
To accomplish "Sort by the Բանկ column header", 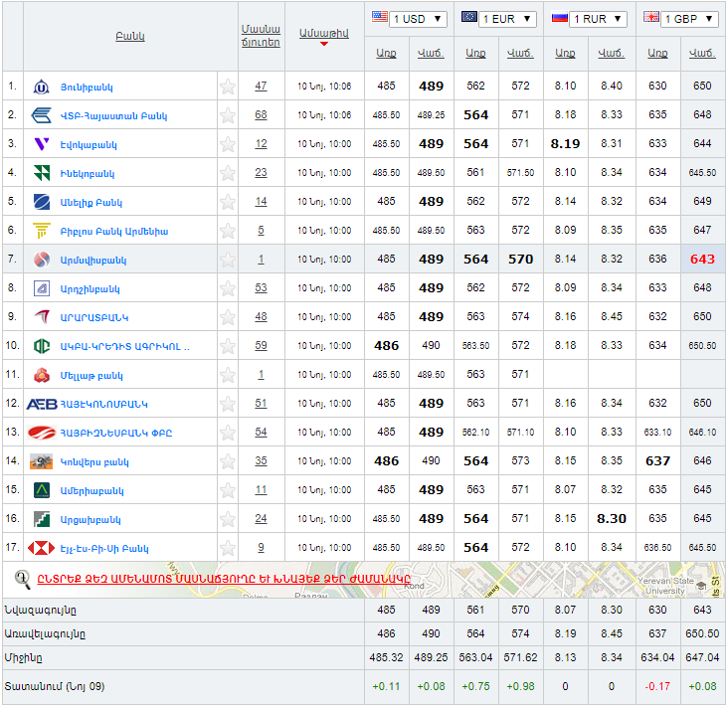I will point(129,37).
